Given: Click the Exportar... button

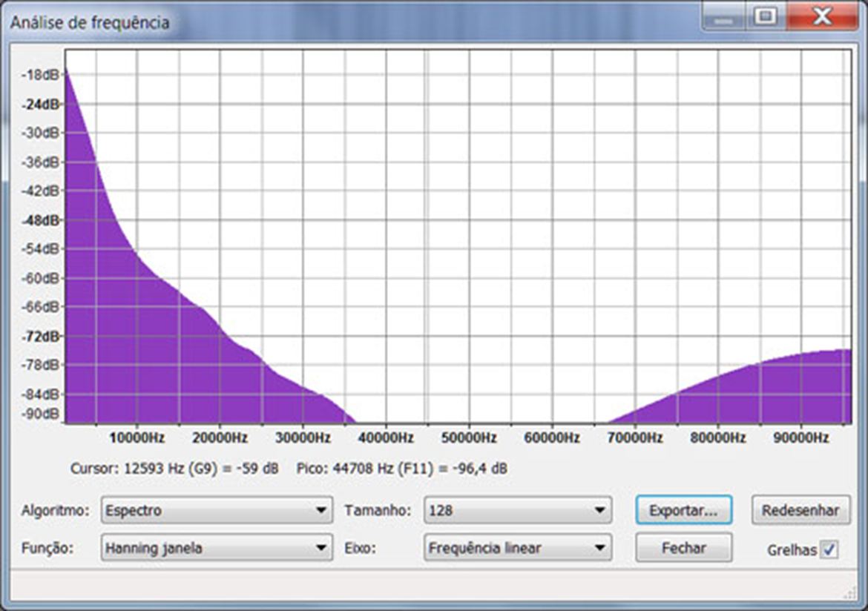Looking at the screenshot, I should [x=683, y=510].
